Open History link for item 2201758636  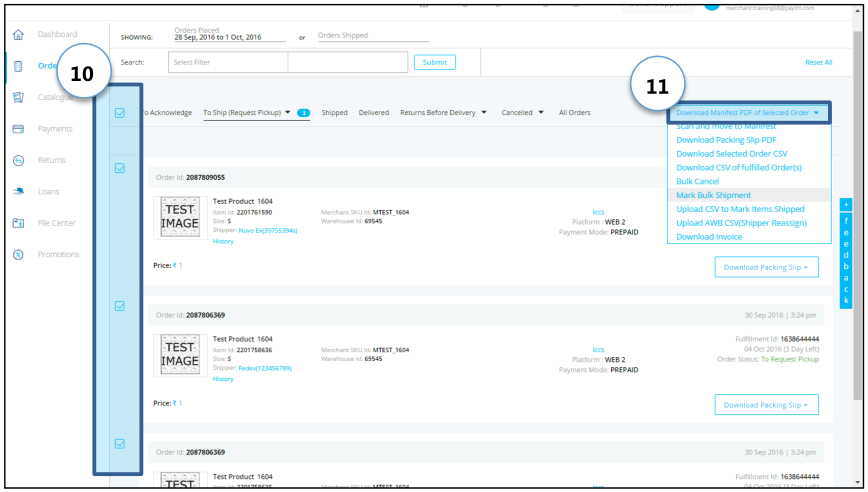[223, 379]
